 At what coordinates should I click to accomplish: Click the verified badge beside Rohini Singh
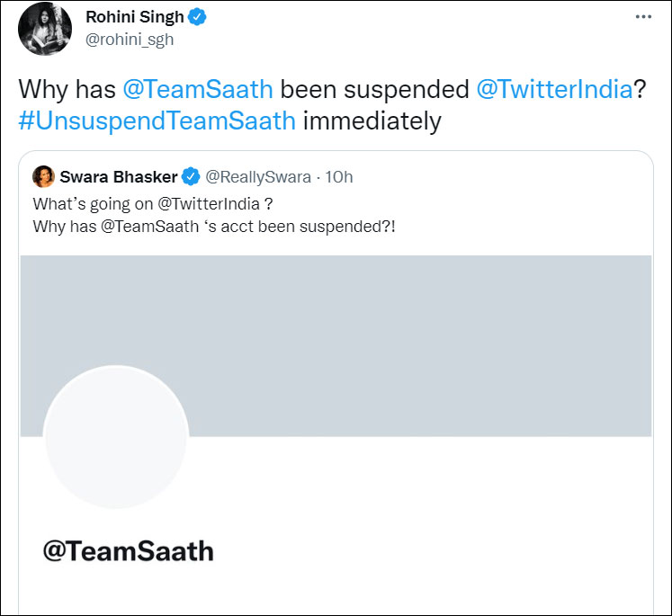point(196,18)
